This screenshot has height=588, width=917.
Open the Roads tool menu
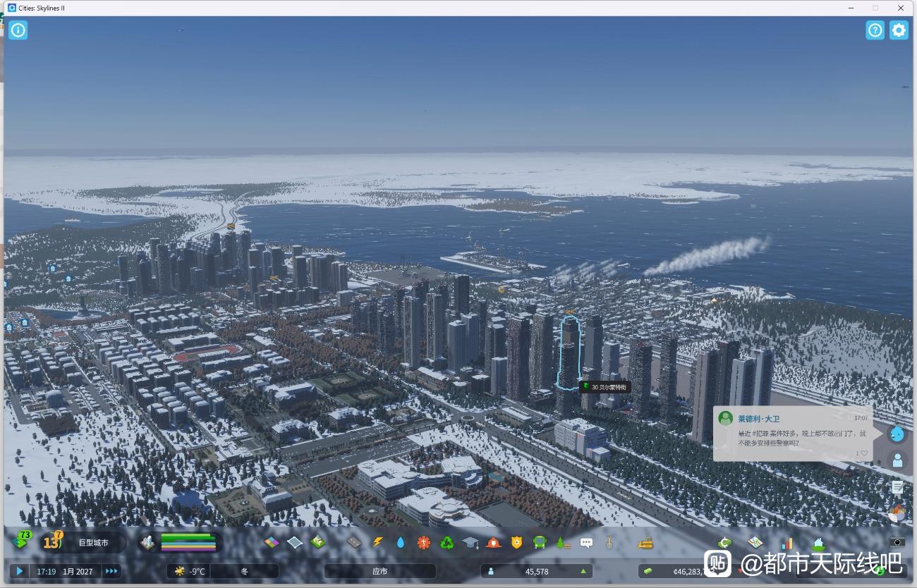tap(355, 542)
